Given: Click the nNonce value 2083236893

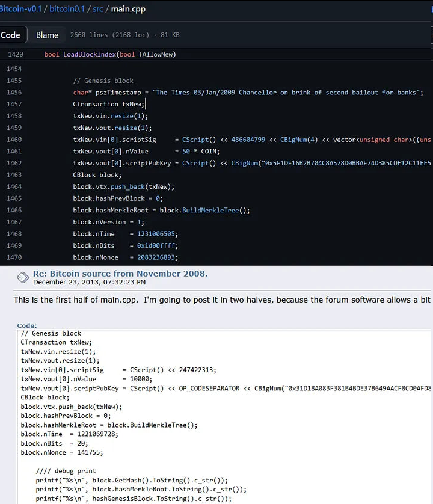Looking at the screenshot, I should point(156,257).
